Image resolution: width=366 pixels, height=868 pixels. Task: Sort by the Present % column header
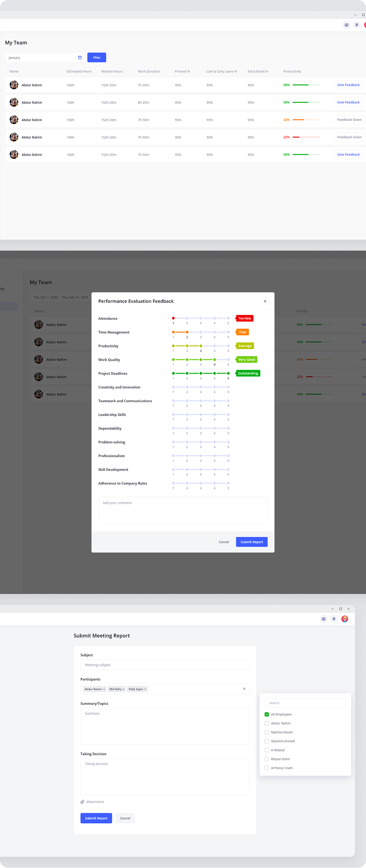tap(182, 72)
